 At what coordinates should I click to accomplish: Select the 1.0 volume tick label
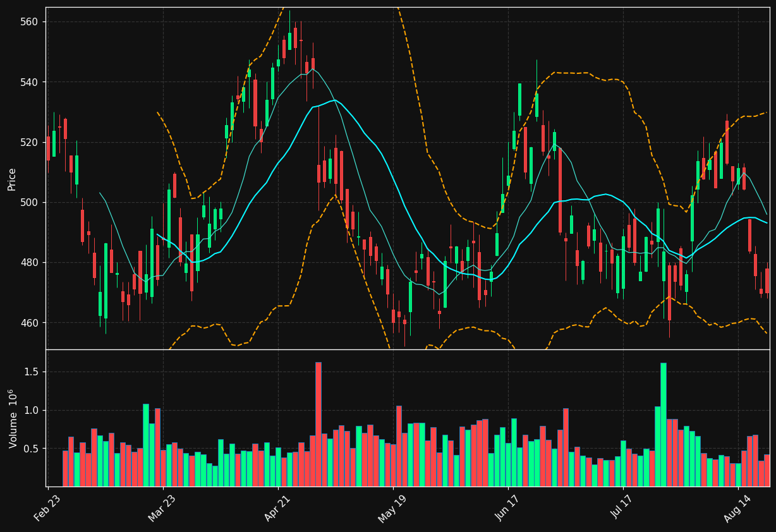point(32,411)
